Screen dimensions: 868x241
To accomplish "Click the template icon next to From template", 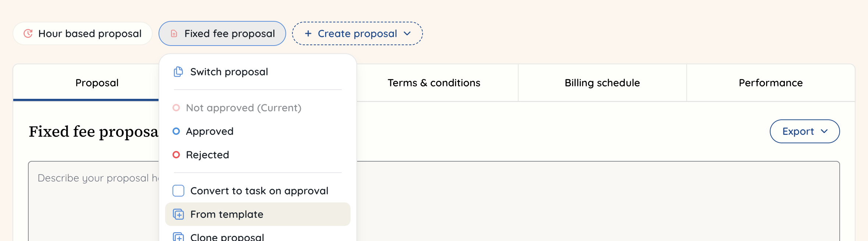I will click(x=178, y=214).
